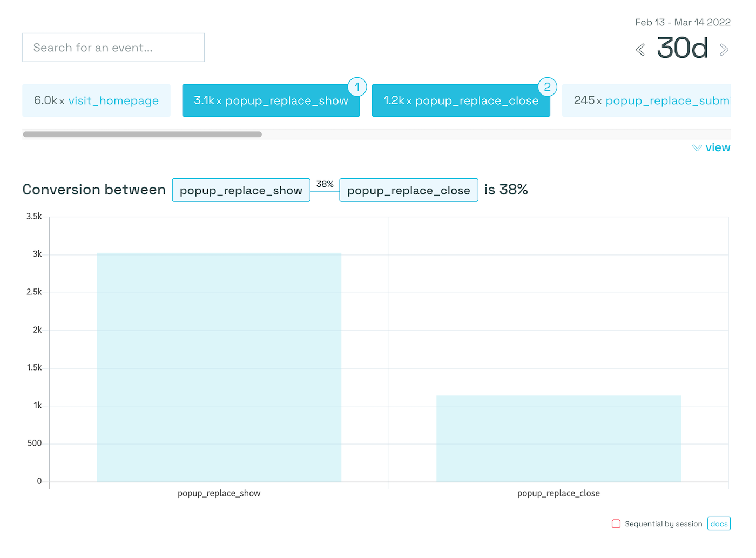756x558 pixels.
Task: Click the popup_replace_show box in conversion header
Action: (x=241, y=190)
